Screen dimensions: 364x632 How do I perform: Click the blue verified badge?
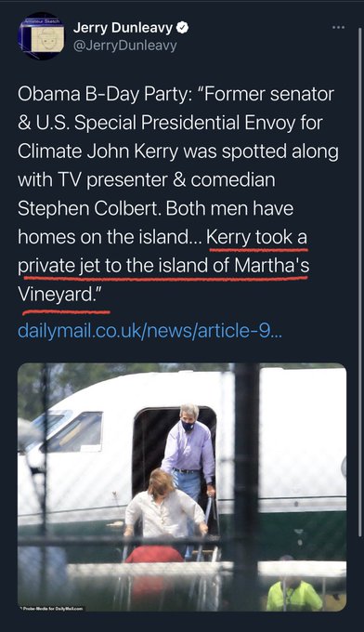182,27
